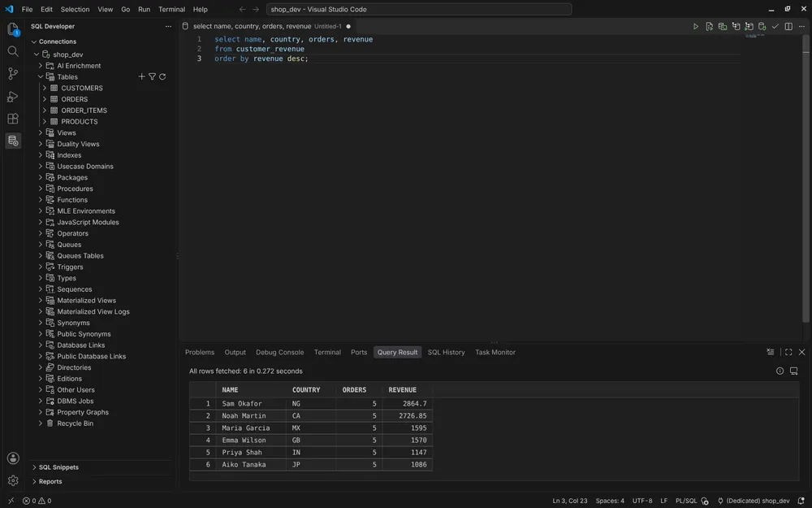
Task: Switch to the Problems tab
Action: click(x=200, y=353)
